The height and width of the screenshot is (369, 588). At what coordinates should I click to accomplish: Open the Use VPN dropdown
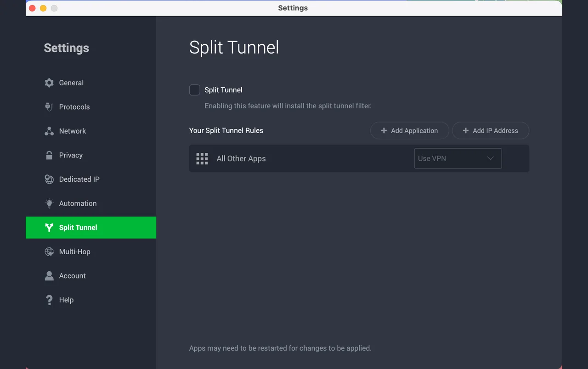coord(458,158)
